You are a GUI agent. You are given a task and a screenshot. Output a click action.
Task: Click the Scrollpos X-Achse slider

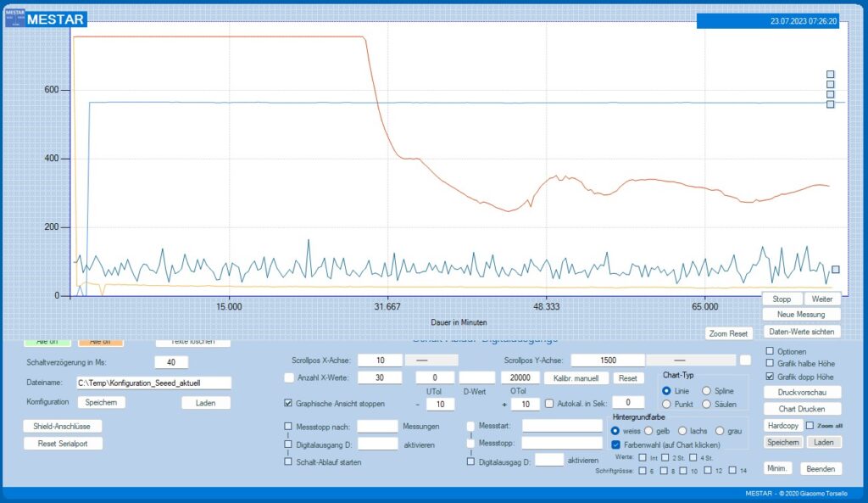[433, 360]
